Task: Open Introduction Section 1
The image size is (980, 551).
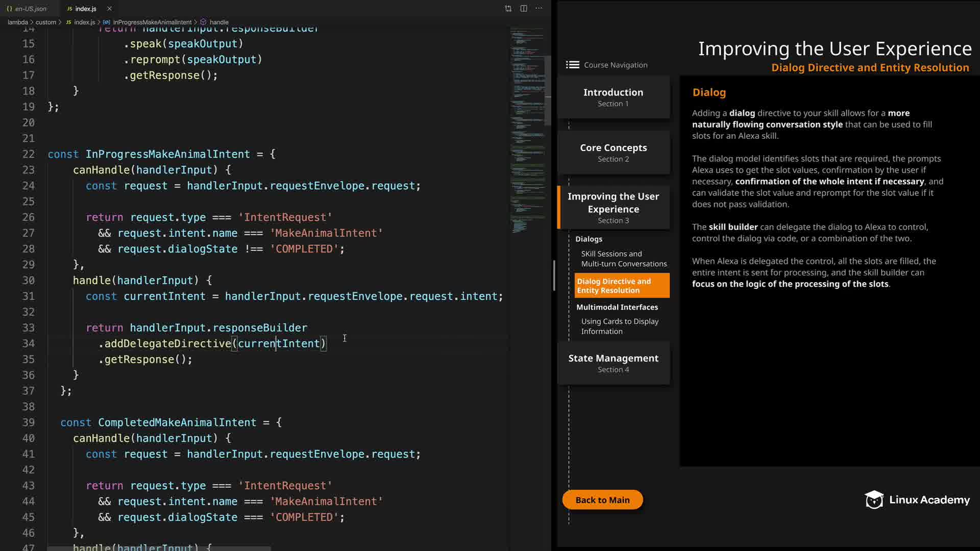Action: [x=613, y=97]
